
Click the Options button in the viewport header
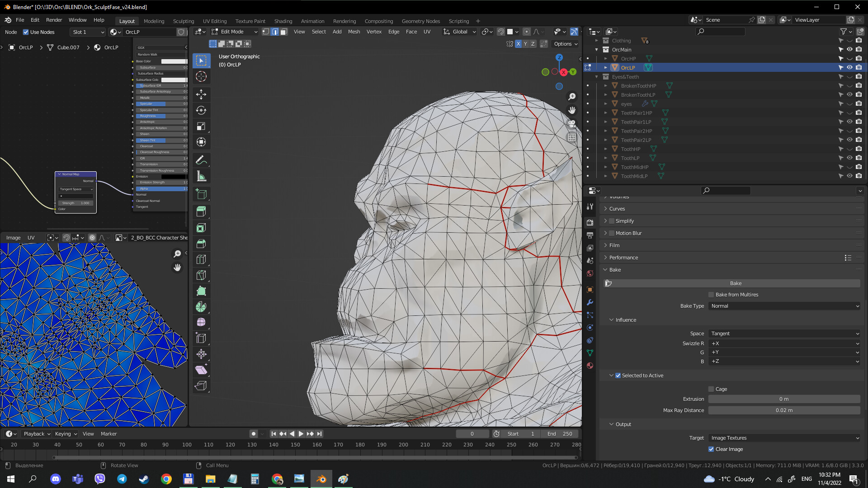565,43
